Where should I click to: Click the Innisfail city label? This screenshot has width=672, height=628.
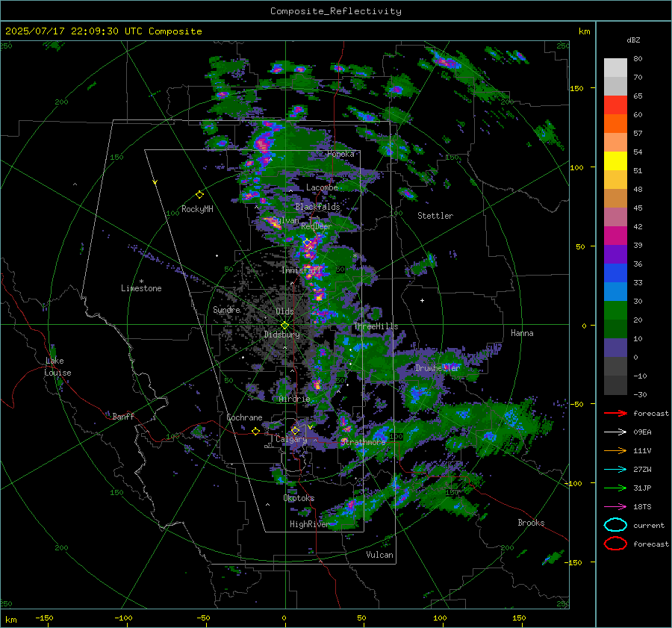tap(302, 270)
